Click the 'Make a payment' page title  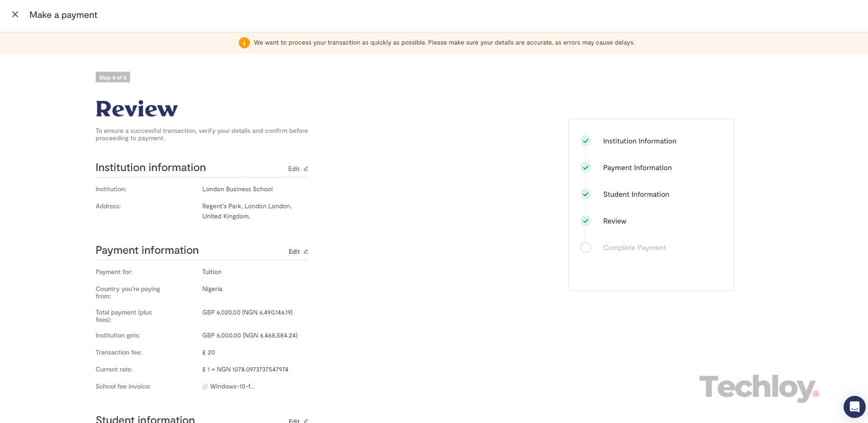tap(63, 15)
